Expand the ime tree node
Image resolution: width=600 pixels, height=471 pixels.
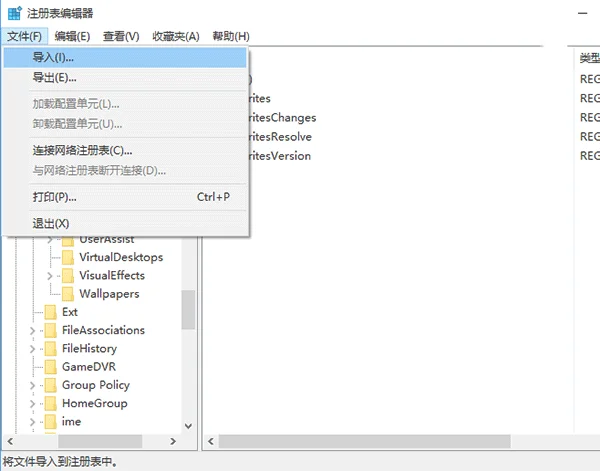click(x=33, y=422)
